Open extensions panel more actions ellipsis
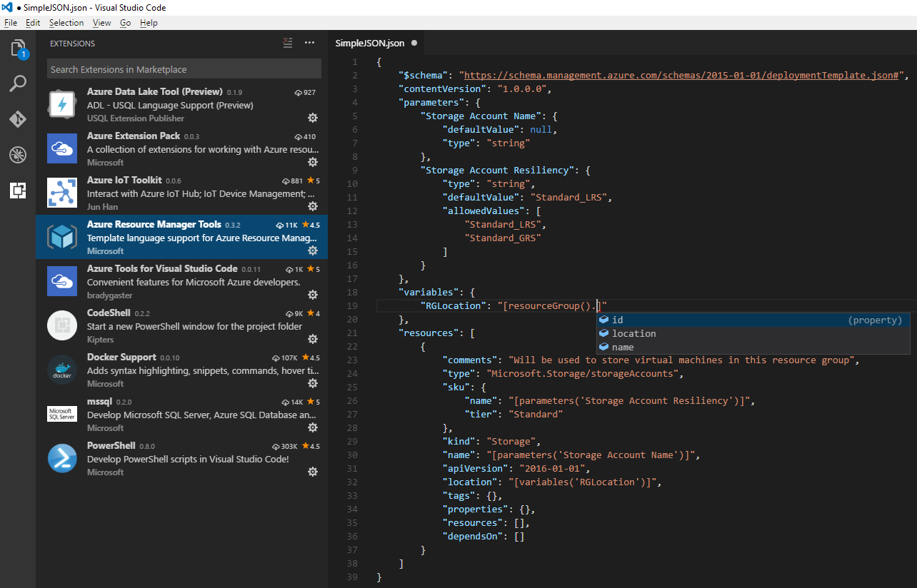The width and height of the screenshot is (917, 588). click(x=309, y=43)
